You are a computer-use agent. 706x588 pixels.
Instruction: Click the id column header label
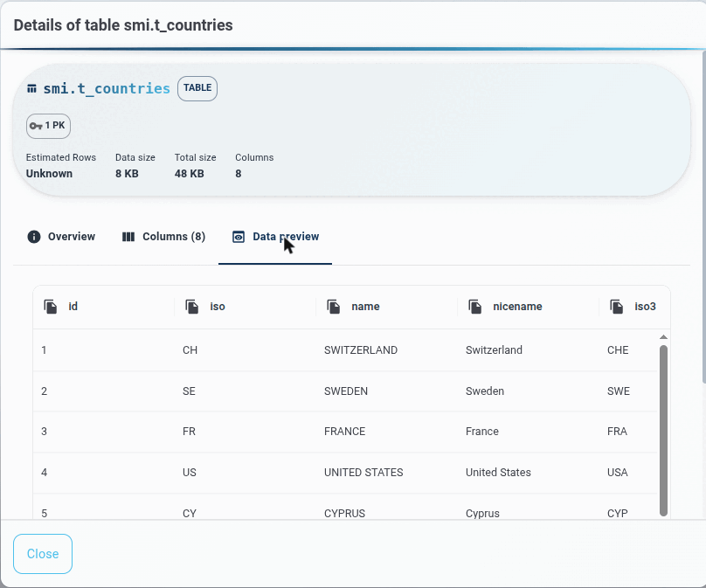click(73, 307)
